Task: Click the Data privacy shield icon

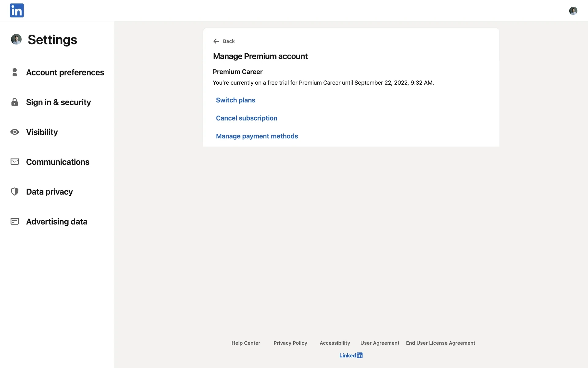Action: pos(14,192)
